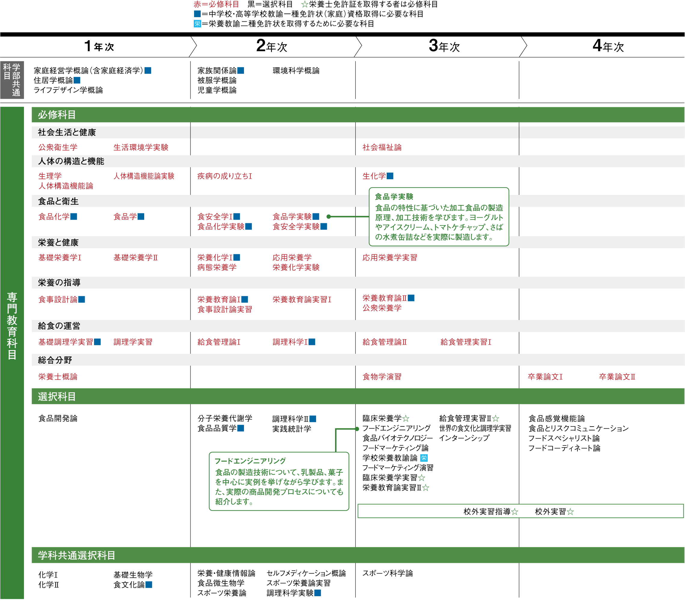Click the 食品とリスクコミュニケーション course
685x616 pixels.
point(579,428)
